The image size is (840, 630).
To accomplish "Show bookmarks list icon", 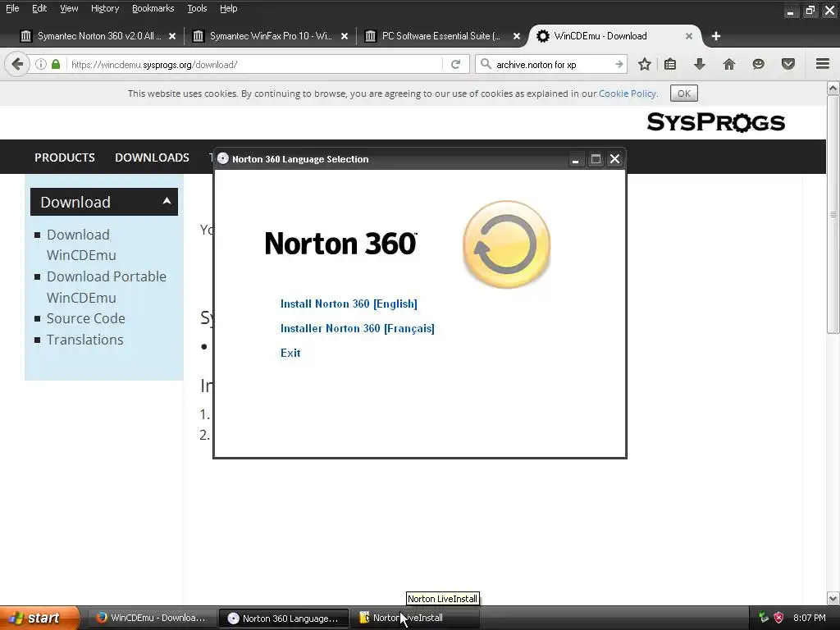I will [670, 64].
